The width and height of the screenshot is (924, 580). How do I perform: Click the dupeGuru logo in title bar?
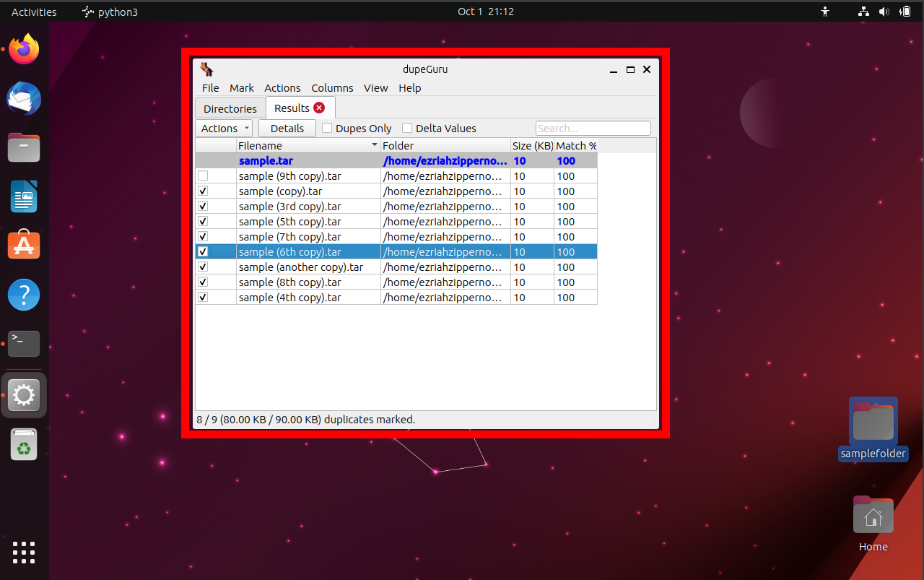pyautogui.click(x=206, y=69)
